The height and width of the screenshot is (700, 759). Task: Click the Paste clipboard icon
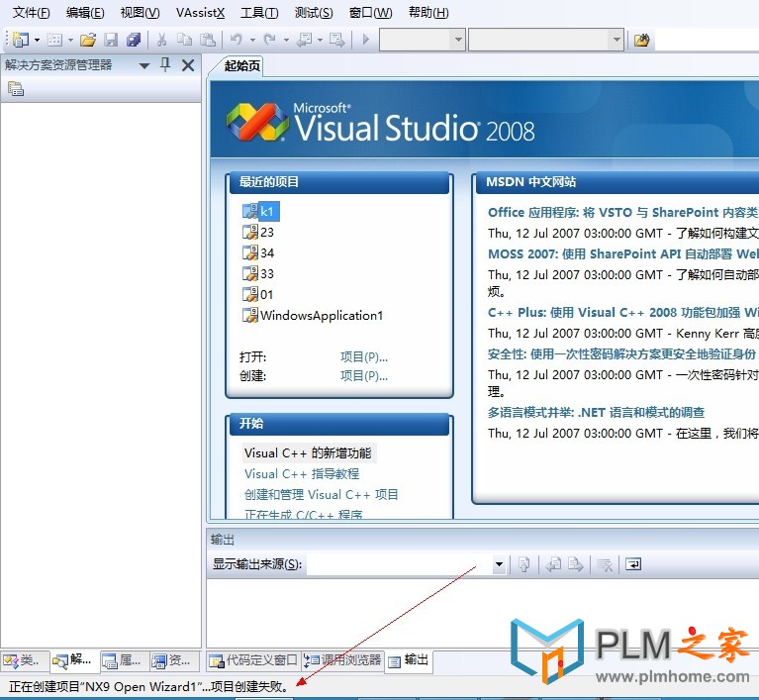point(208,40)
